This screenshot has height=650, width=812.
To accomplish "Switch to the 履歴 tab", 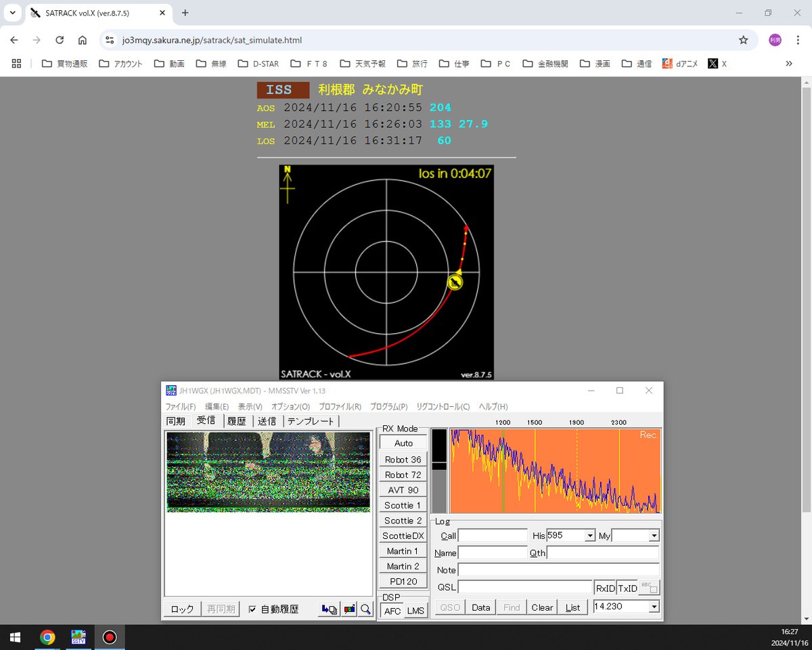I will click(237, 421).
